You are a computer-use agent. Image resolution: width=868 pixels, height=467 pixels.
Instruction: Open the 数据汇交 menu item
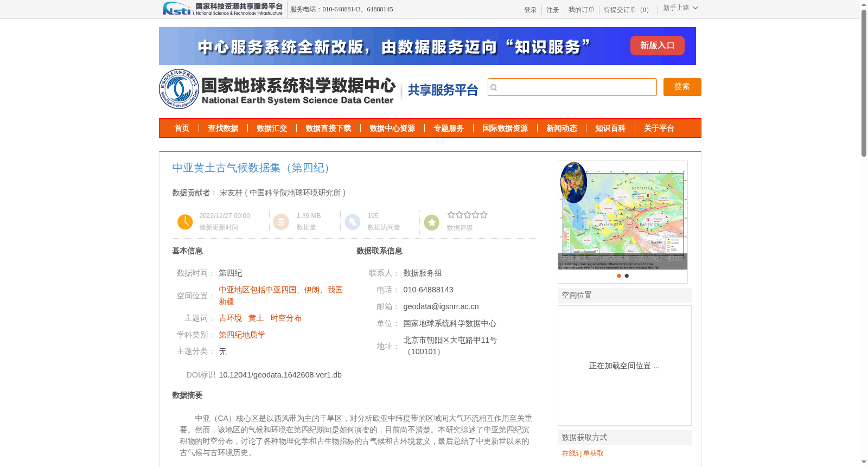point(272,129)
